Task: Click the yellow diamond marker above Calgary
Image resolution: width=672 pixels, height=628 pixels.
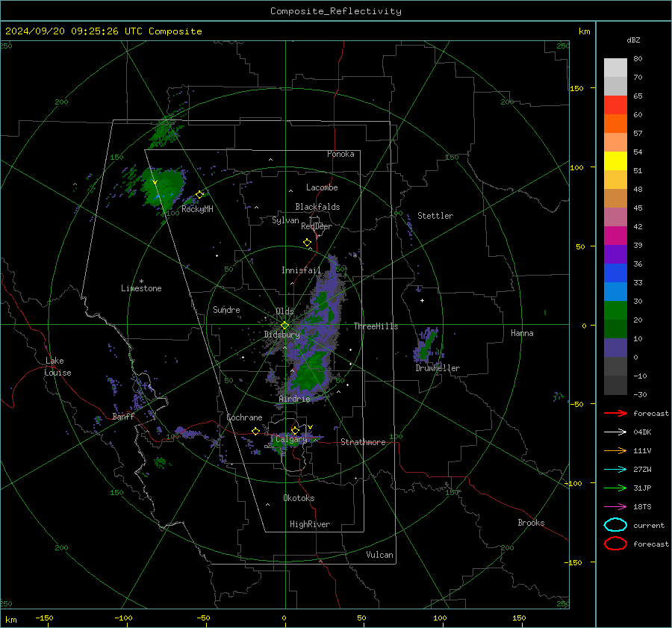Action: click(295, 430)
